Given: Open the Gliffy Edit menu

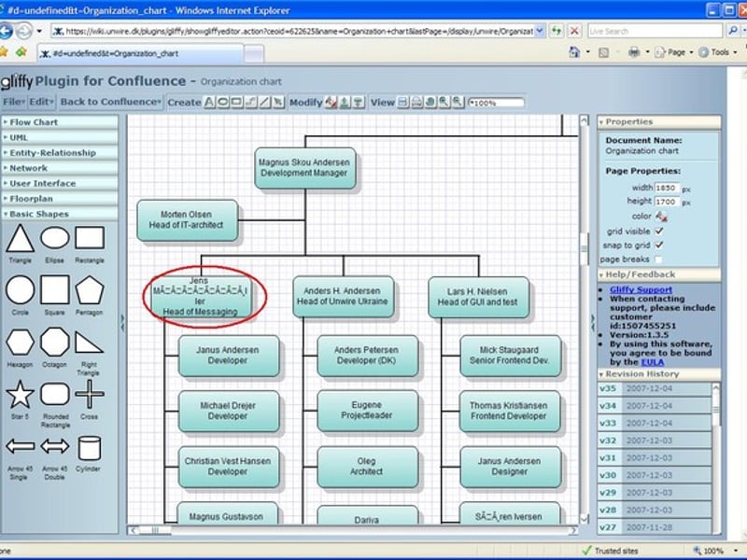Looking at the screenshot, I should pyautogui.click(x=41, y=102).
